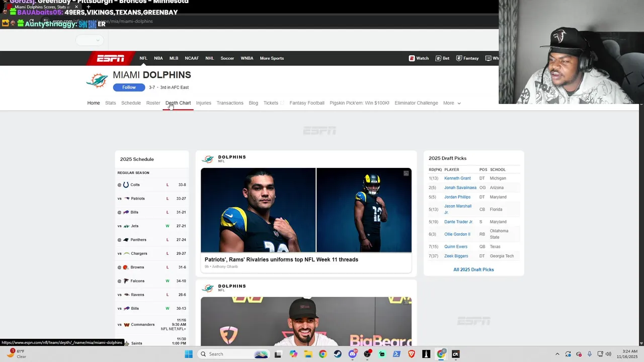Image resolution: width=644 pixels, height=362 pixels.
Task: Open File Explorer from taskbar
Action: click(x=308, y=354)
